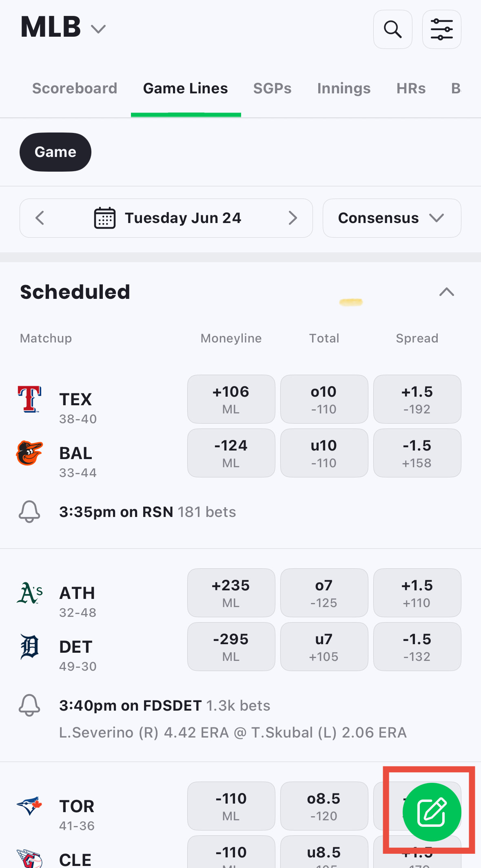Tap the Texas Rangers team logo

pos(29,399)
